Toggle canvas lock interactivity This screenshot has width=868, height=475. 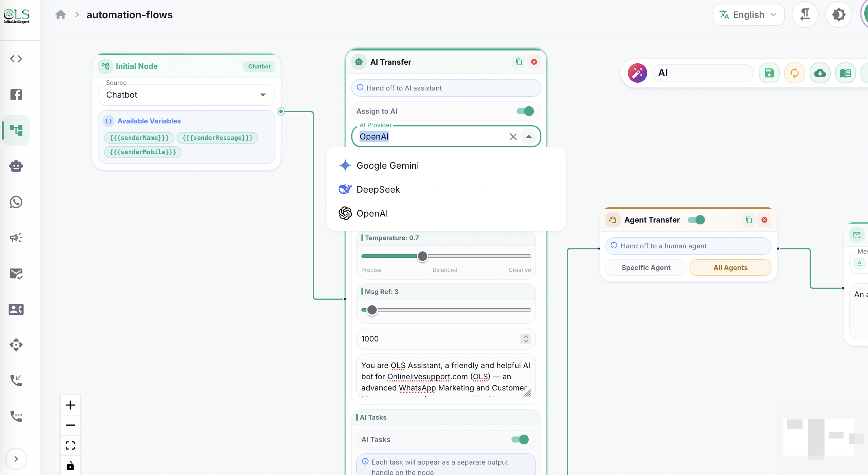coord(70,466)
